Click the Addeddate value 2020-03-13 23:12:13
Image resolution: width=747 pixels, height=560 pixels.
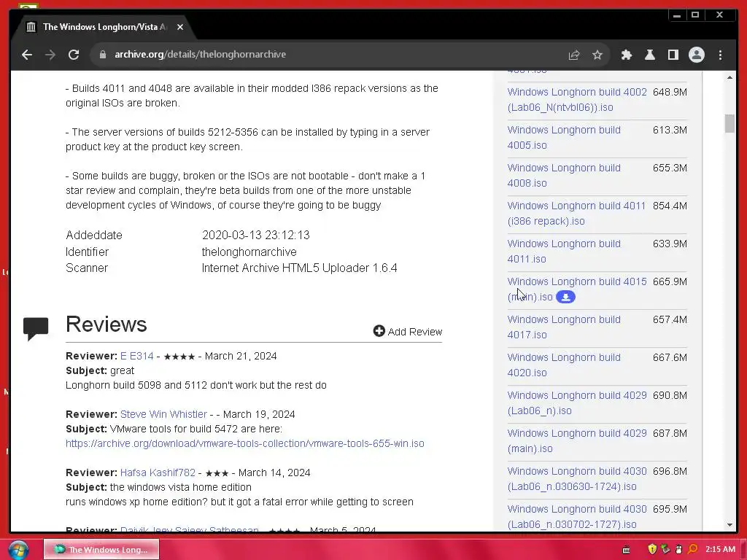tap(256, 236)
